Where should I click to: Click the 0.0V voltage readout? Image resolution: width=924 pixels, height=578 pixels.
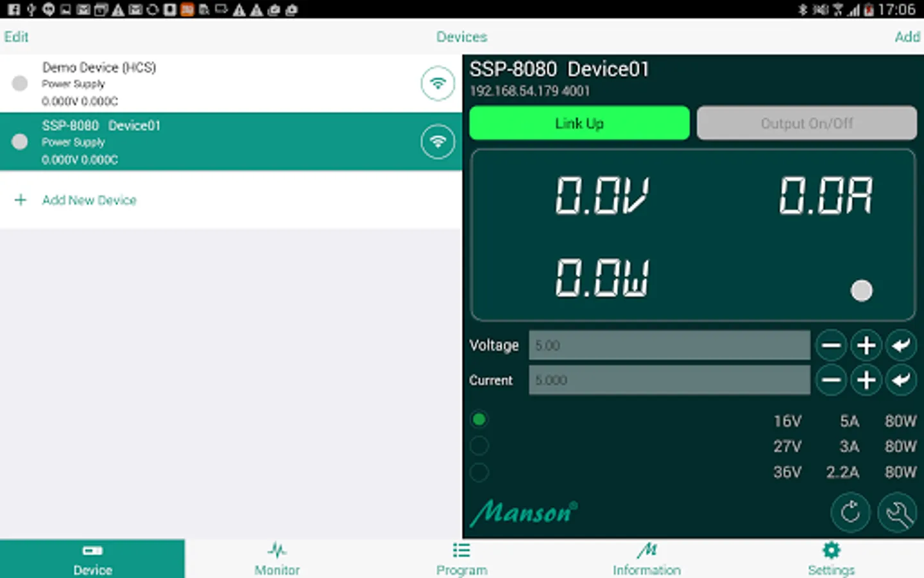tap(602, 195)
